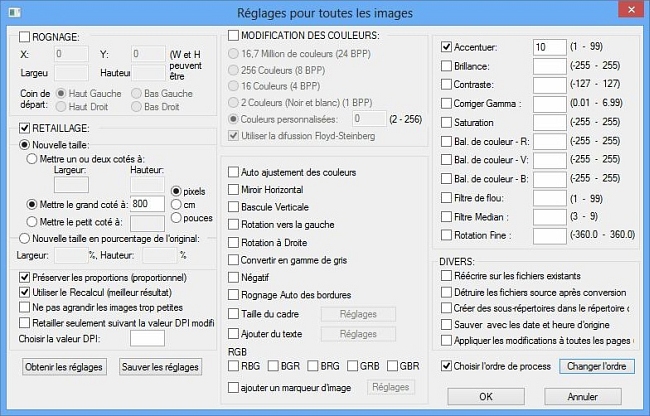Check 'Sauver avec les date et heure d'origine'
This screenshot has height=416, width=650.
click(446, 324)
